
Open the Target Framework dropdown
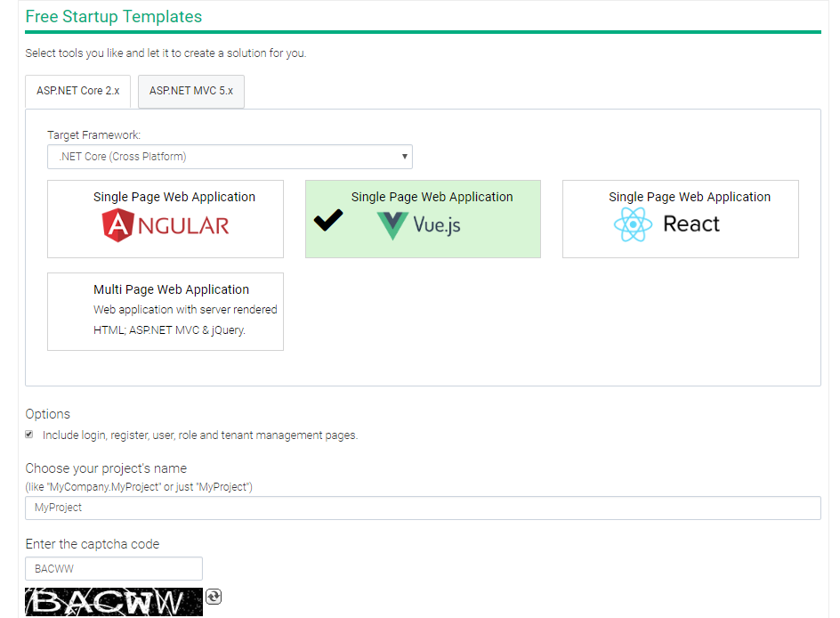[x=230, y=157]
